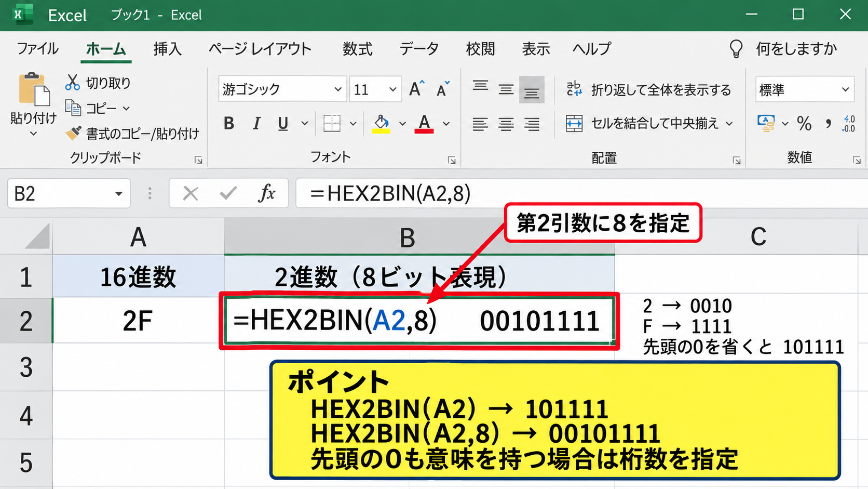Viewport: 868px width, 489px height.
Task: Open the font size 11 dropdown
Action: click(x=393, y=89)
